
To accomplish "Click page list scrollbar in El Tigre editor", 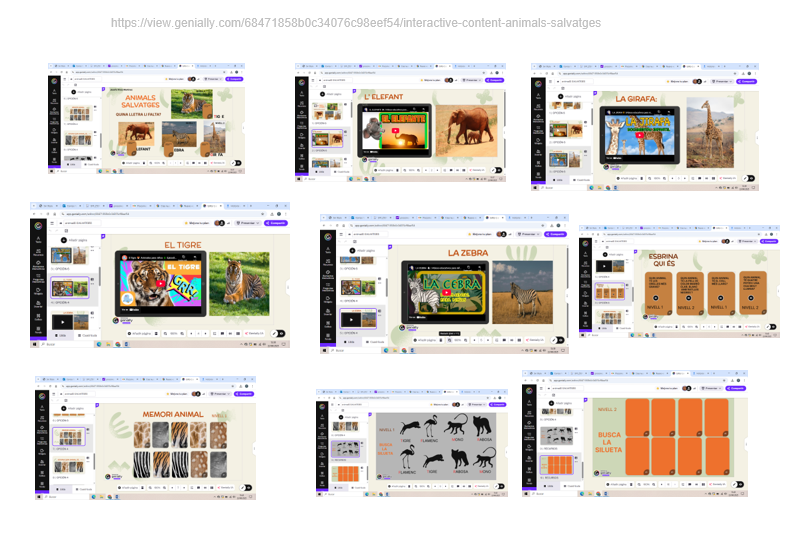I will pos(100,276).
